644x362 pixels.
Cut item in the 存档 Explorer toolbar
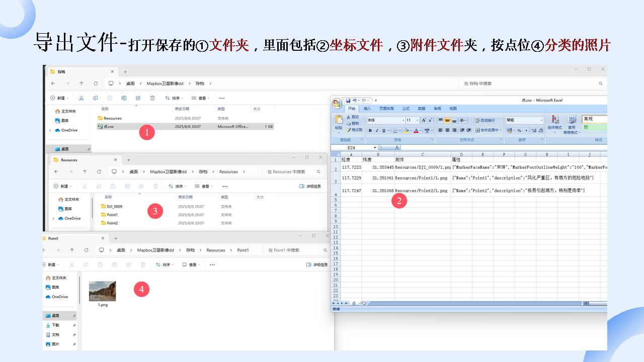click(81, 98)
